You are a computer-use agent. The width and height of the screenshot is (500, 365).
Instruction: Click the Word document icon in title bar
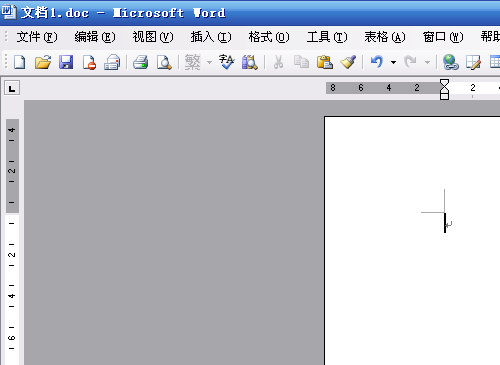(x=8, y=12)
